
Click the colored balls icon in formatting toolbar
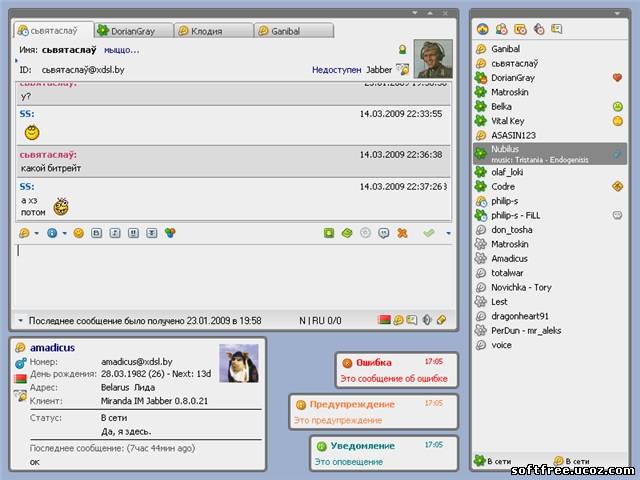171,233
